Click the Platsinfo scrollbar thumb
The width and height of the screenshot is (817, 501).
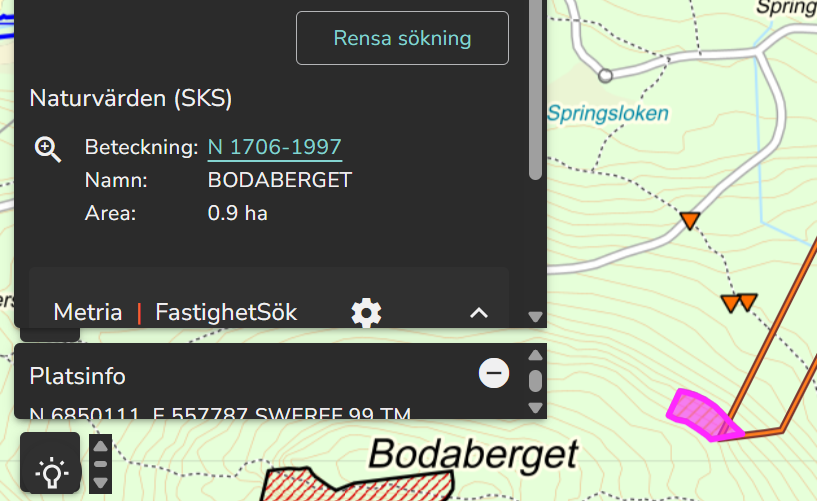pyautogui.click(x=535, y=381)
